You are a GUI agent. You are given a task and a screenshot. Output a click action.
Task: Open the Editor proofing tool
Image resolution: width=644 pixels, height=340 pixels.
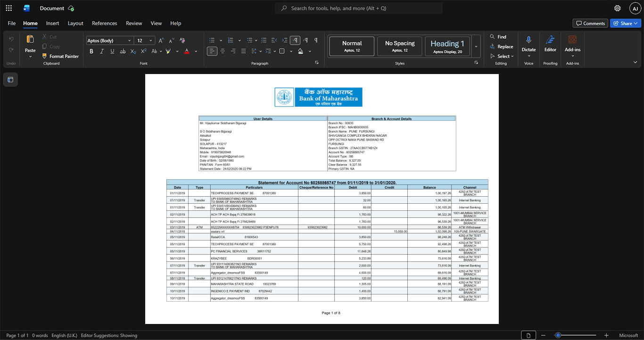550,43
